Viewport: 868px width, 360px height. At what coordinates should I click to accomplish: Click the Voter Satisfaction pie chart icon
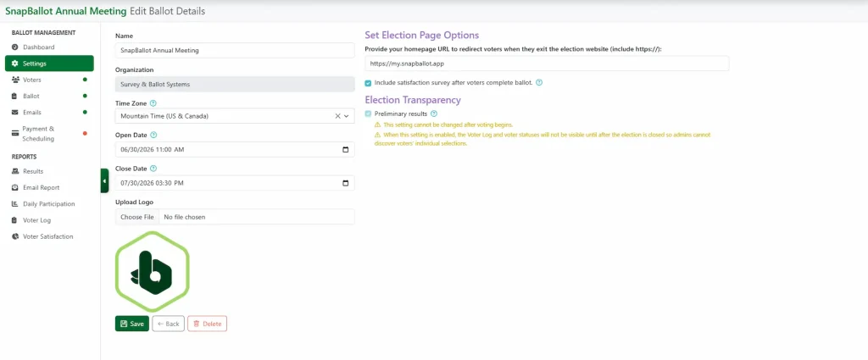15,236
